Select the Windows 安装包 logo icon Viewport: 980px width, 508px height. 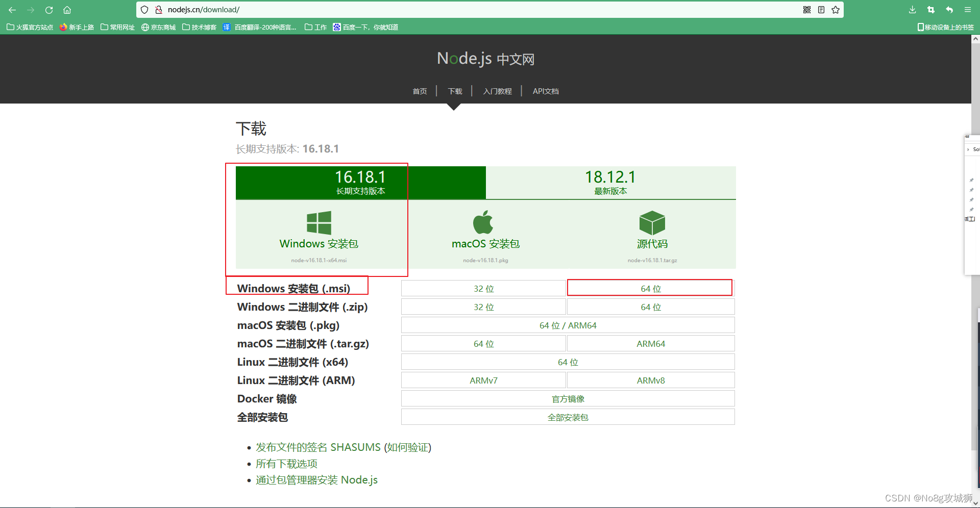coord(319,222)
